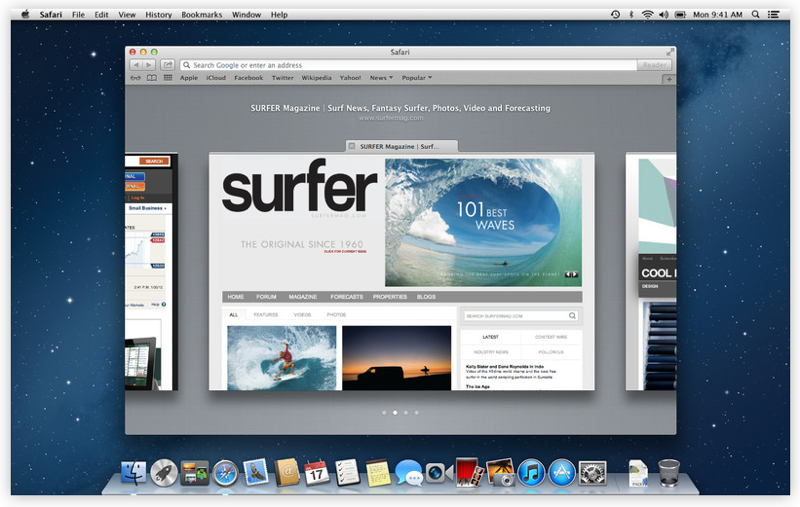The height and width of the screenshot is (507, 800).
Task: Open the iCloud bookmark
Action: tap(216, 78)
